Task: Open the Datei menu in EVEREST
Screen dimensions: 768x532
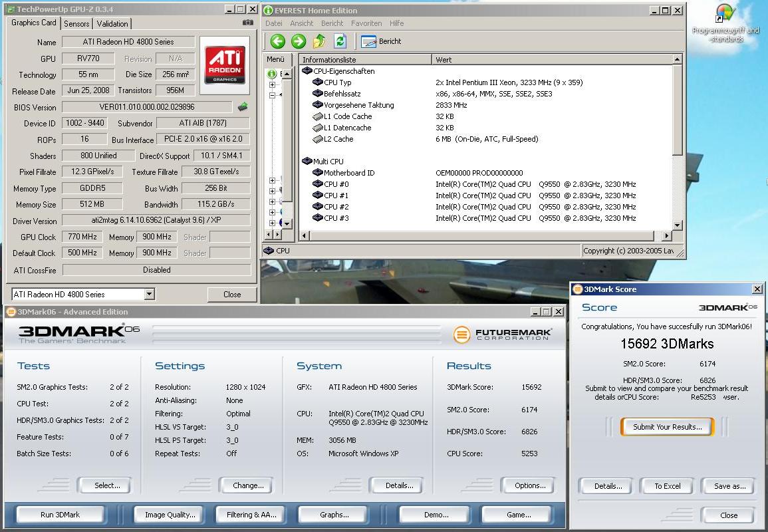Action: (274, 23)
